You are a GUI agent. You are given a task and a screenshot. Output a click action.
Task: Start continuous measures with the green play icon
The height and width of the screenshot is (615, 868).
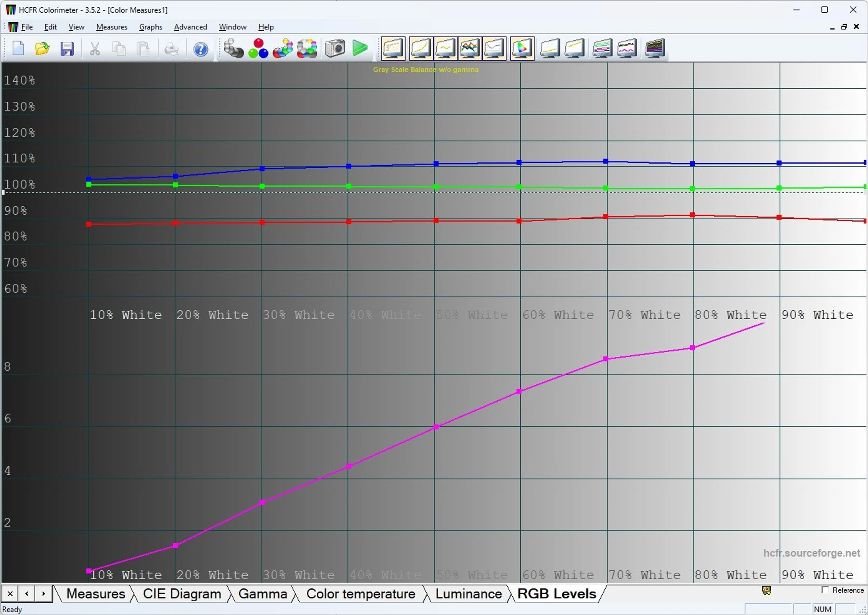pyautogui.click(x=360, y=48)
